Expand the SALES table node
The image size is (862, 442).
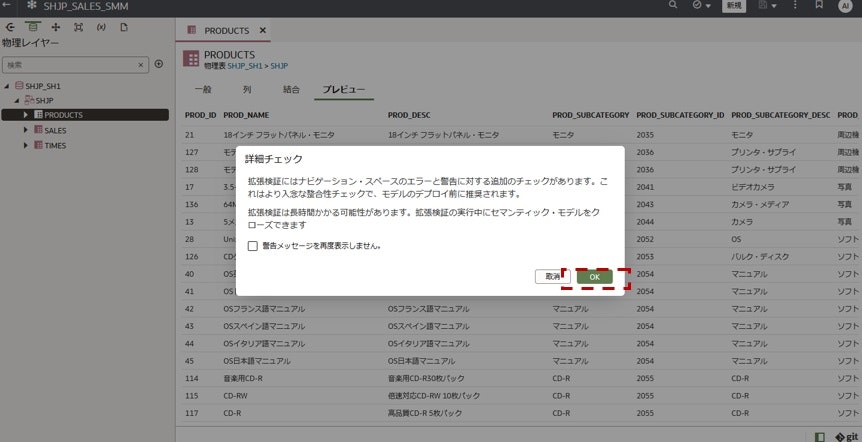tap(25, 130)
